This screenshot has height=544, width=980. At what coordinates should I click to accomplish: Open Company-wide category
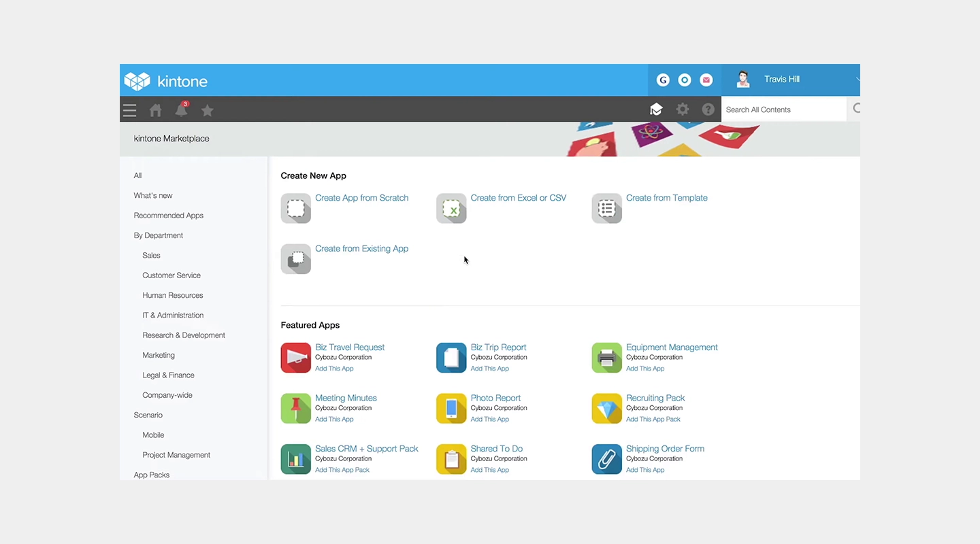(167, 395)
